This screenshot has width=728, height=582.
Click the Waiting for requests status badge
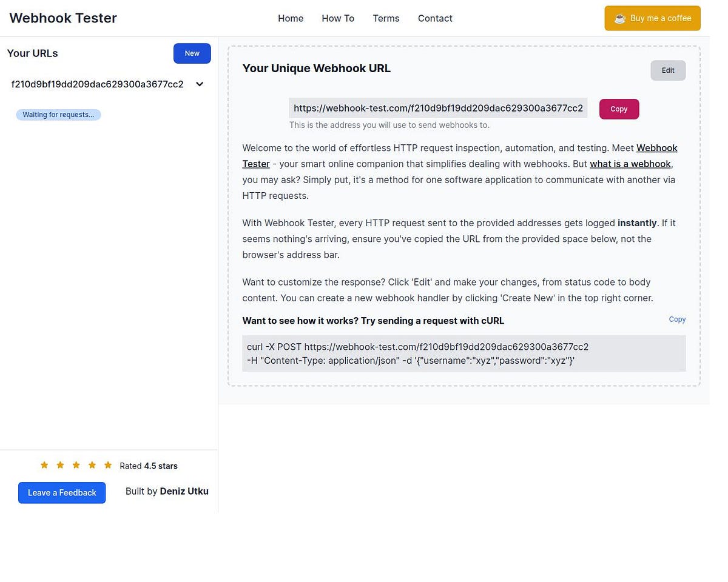pos(58,115)
